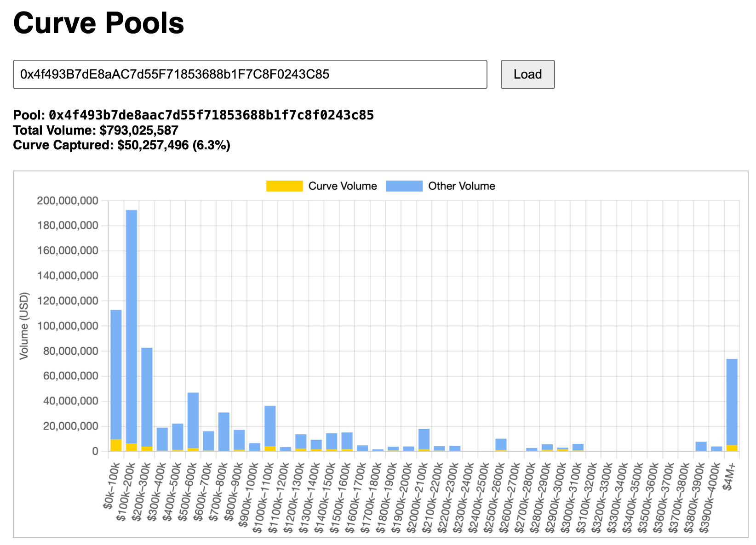The height and width of the screenshot is (545, 756).
Task: Click the yellow segment of the $0k–100k bar
Action: coord(116,445)
